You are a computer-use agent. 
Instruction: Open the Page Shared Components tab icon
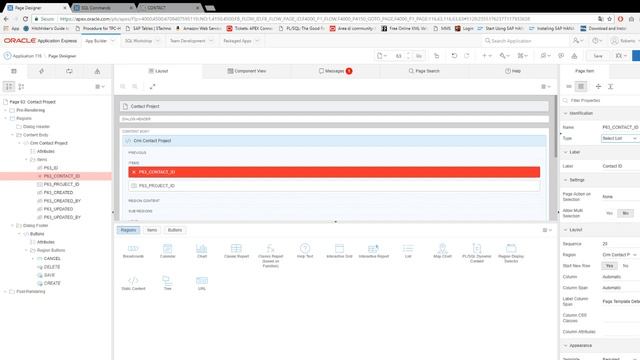coord(97,71)
